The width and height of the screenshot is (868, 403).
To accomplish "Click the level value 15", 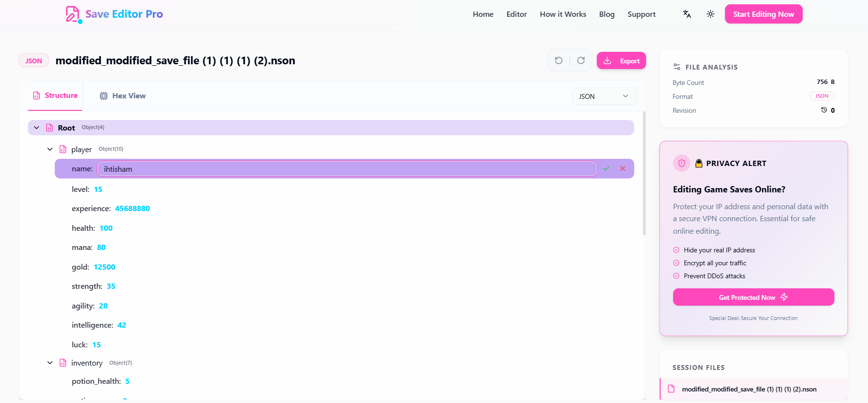I will [x=98, y=189].
